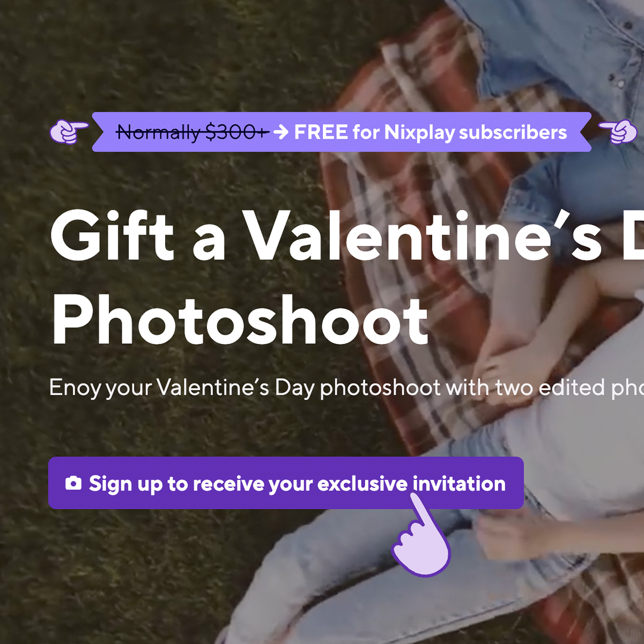Click the "Enoy your Valentine's Day photoshoot" subtitle
644x644 pixels.
[245, 388]
